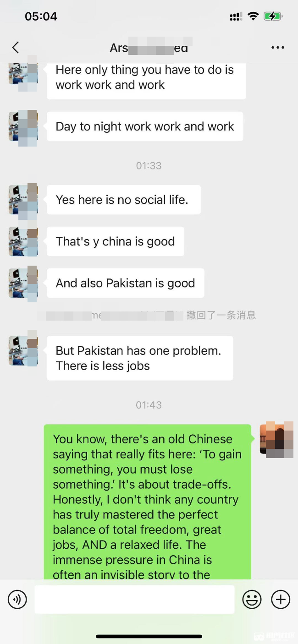
Task: Switch to voice input mode icon
Action: click(x=17, y=599)
